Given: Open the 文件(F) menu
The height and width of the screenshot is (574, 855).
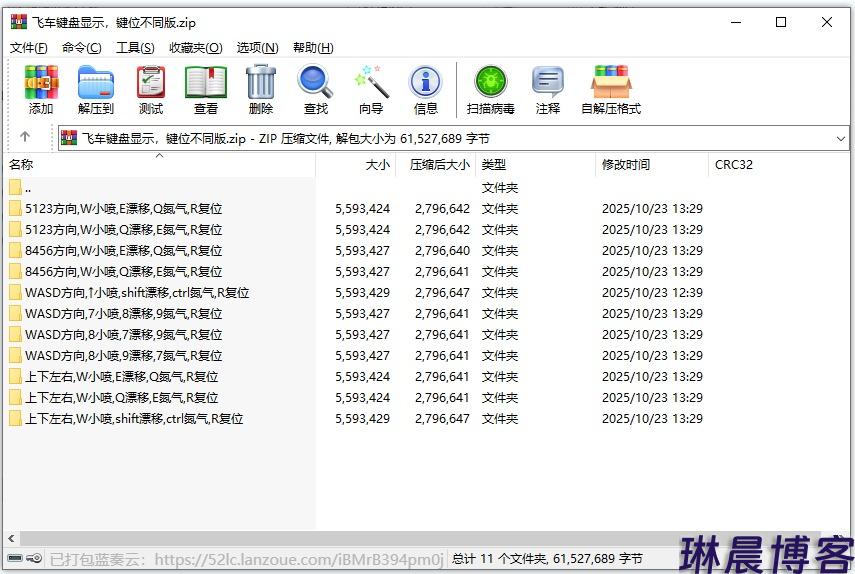Looking at the screenshot, I should [x=28, y=48].
